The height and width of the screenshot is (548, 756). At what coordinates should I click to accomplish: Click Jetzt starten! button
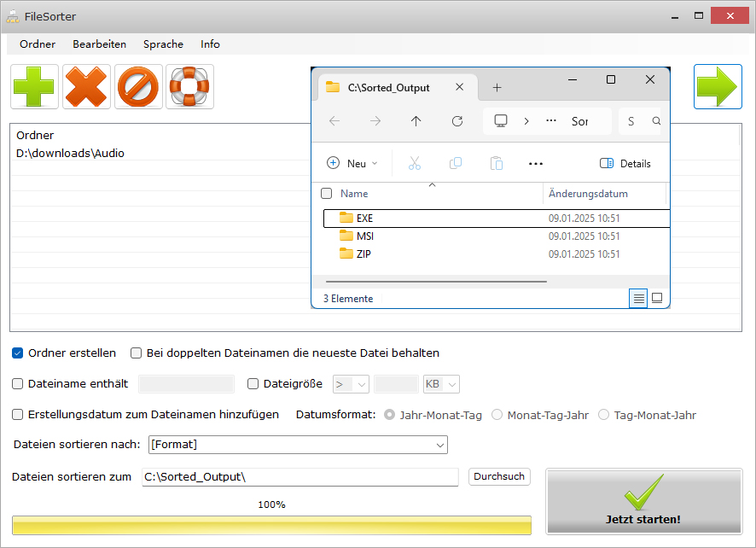point(643,502)
